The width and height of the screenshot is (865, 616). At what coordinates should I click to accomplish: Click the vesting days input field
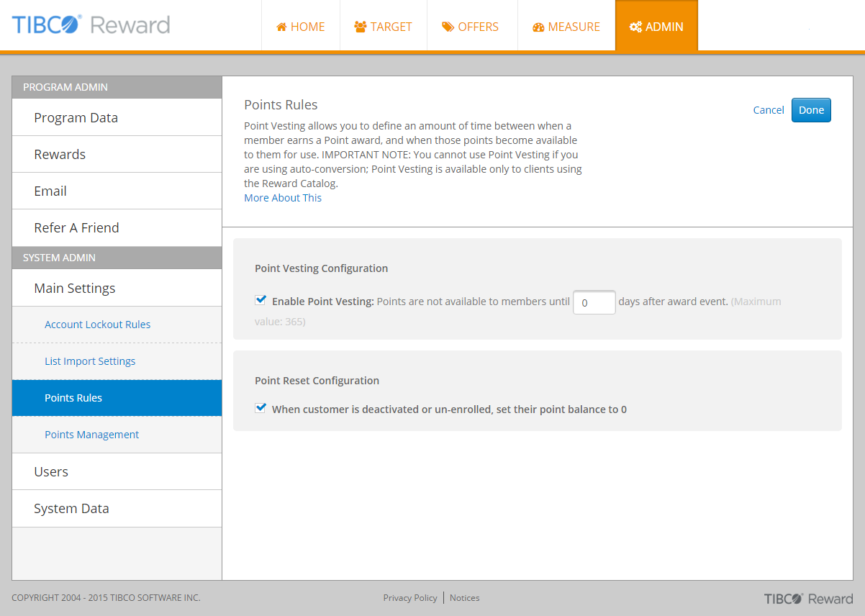tap(594, 303)
